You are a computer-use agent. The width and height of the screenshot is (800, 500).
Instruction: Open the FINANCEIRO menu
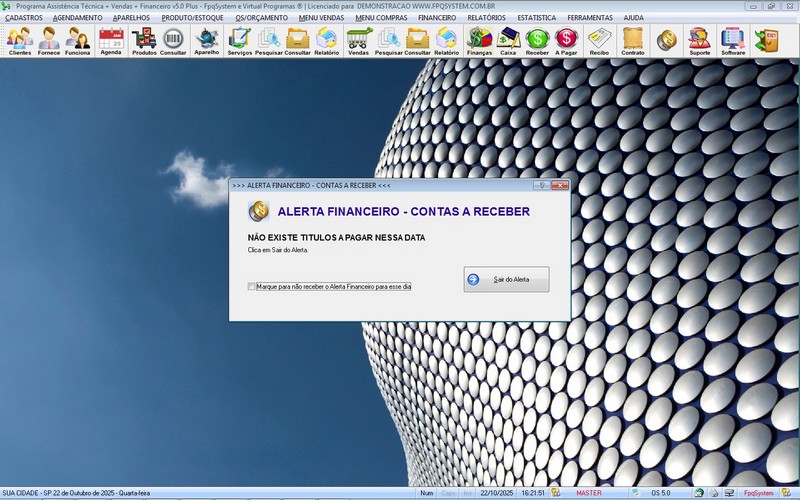pyautogui.click(x=437, y=17)
